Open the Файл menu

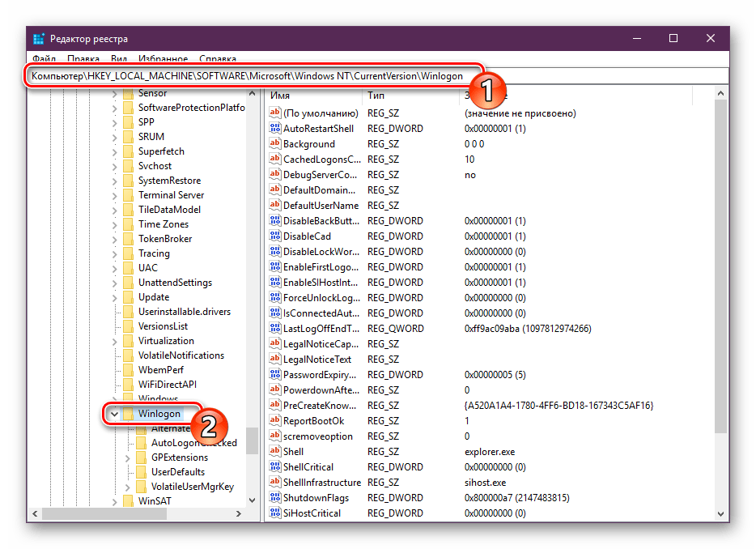coord(45,59)
